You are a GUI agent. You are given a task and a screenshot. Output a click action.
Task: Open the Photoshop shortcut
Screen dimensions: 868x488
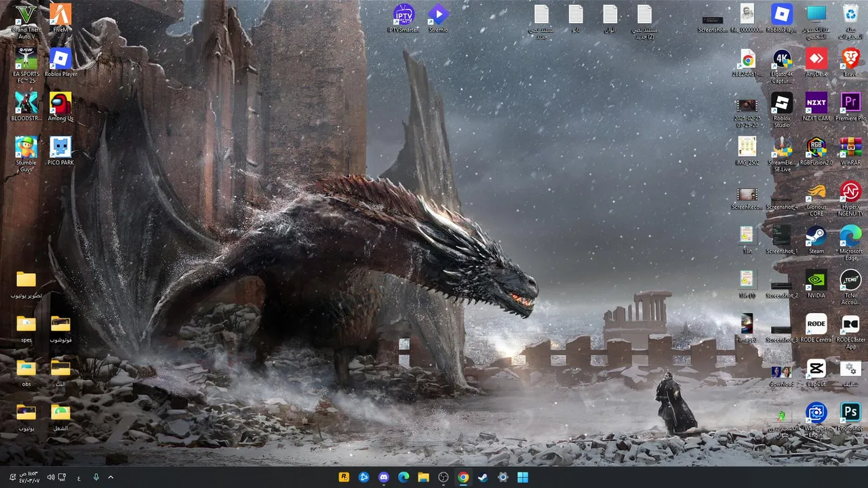click(x=850, y=417)
